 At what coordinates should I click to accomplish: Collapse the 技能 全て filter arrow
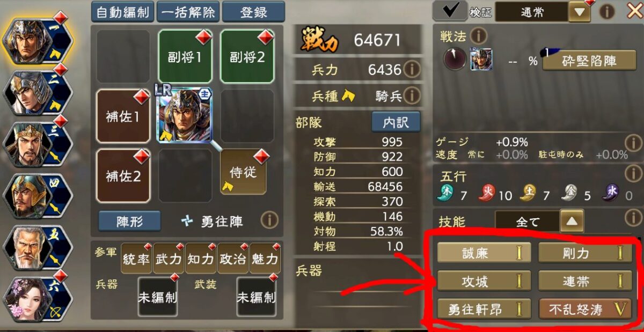[572, 221]
